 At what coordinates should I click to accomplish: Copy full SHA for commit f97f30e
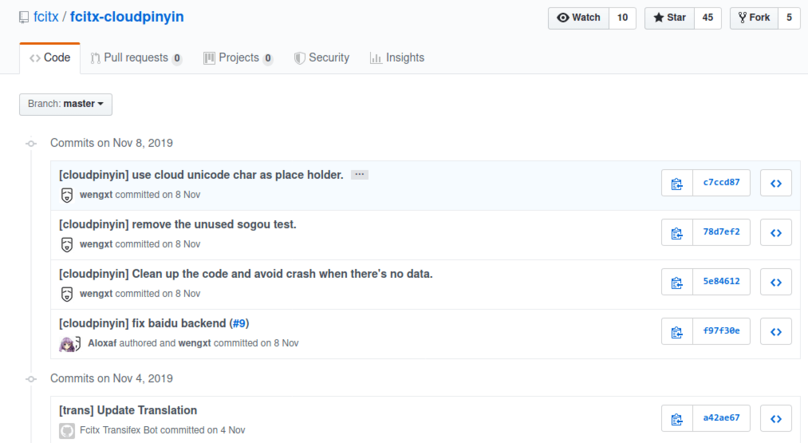pos(677,330)
